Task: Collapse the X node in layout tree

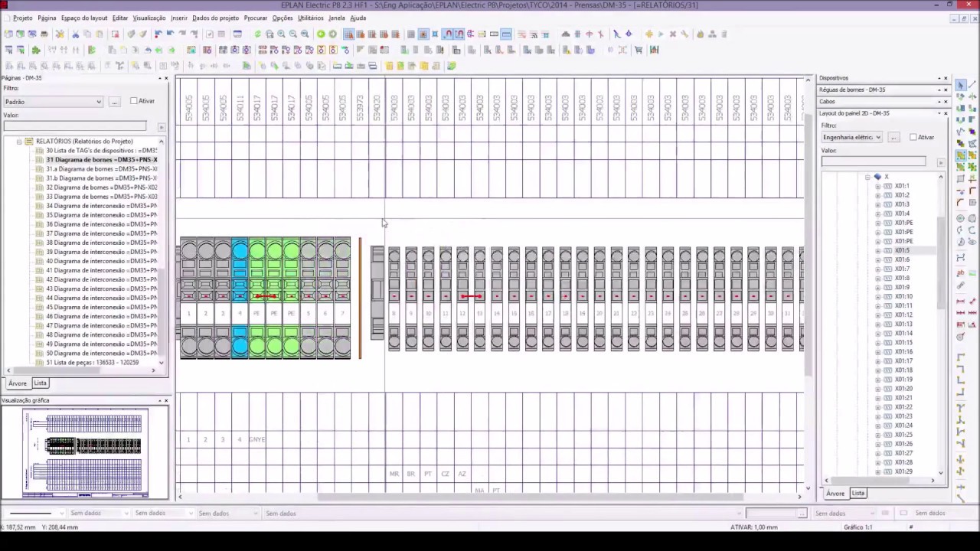Action: point(867,177)
